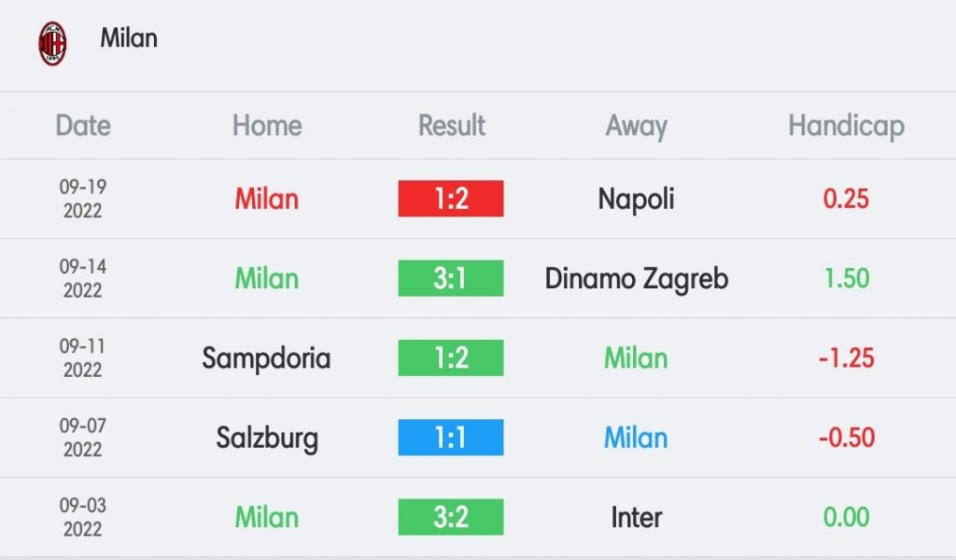Click the Result column header

click(452, 125)
